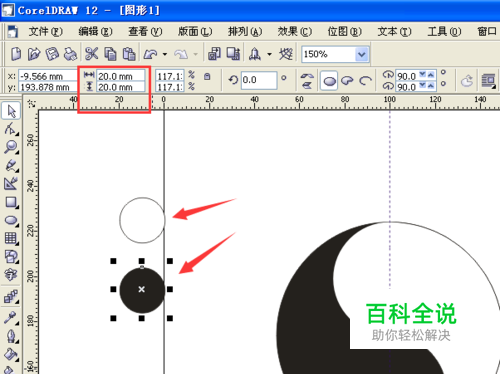
Task: Click the y position field
Action: [47, 87]
